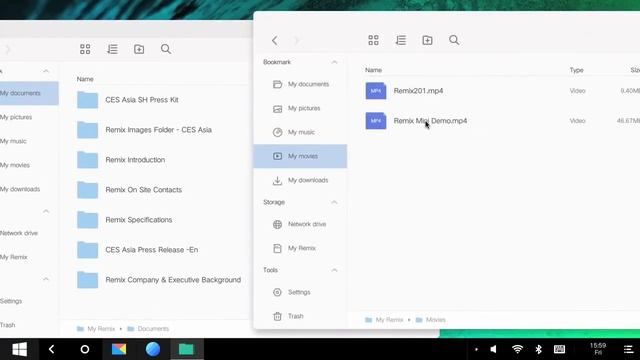640x360 pixels.
Task: Collapse tools section in Documents window sidebar
Action: (x=46, y=279)
